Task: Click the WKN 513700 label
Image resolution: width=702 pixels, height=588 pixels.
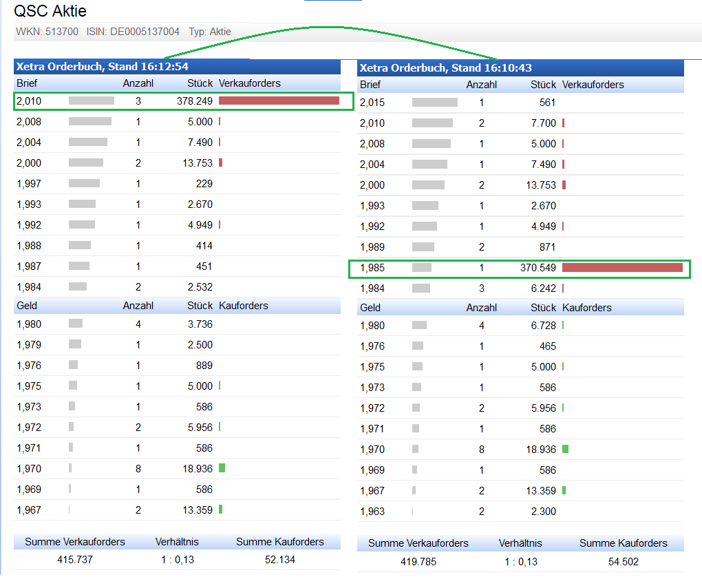Action: [47, 32]
